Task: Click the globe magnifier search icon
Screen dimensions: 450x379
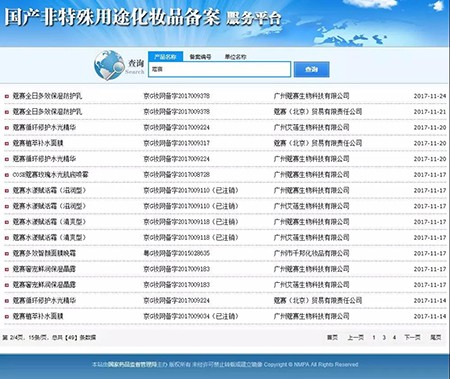Action: point(109,65)
